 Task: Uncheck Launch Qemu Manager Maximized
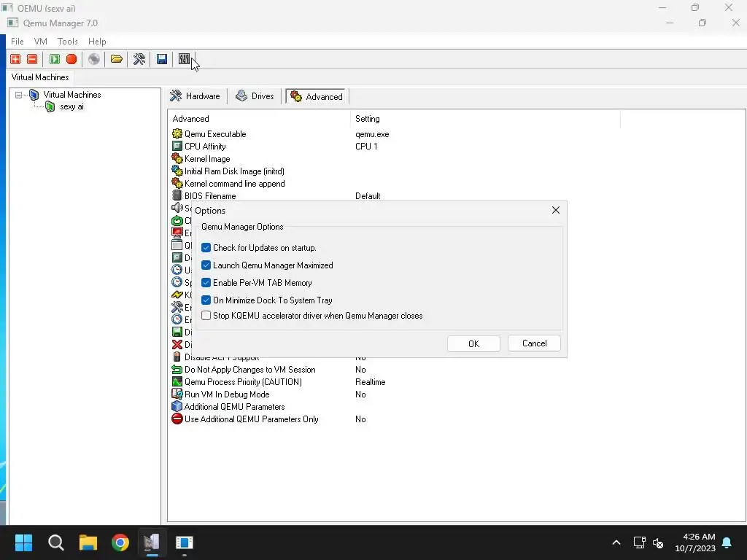[x=206, y=265]
